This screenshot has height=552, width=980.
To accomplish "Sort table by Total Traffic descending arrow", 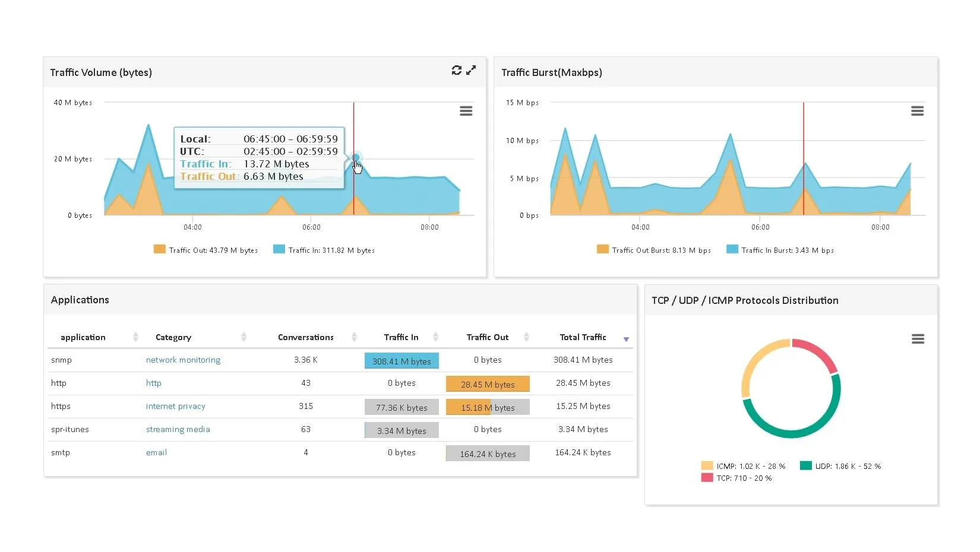I will [626, 339].
